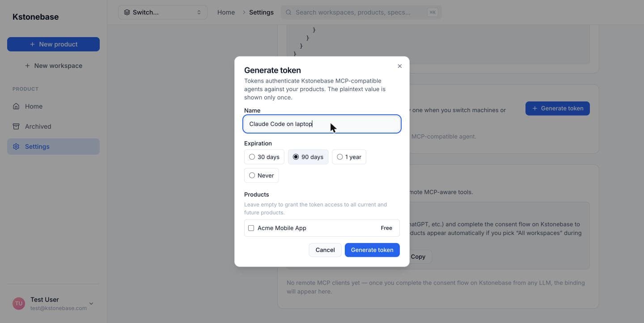Navigate to Home breadcrumb
This screenshot has width=644, height=323.
[226, 13]
